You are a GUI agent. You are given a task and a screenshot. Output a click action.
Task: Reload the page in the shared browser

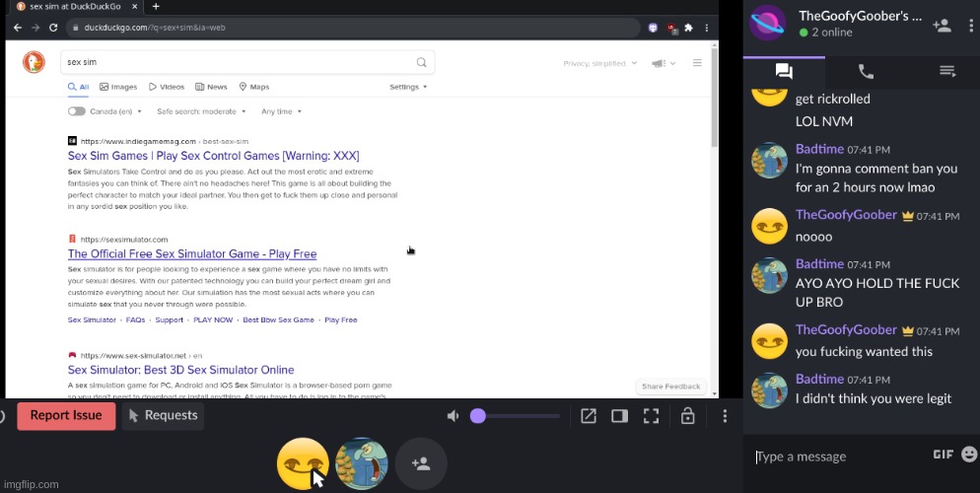click(x=53, y=28)
